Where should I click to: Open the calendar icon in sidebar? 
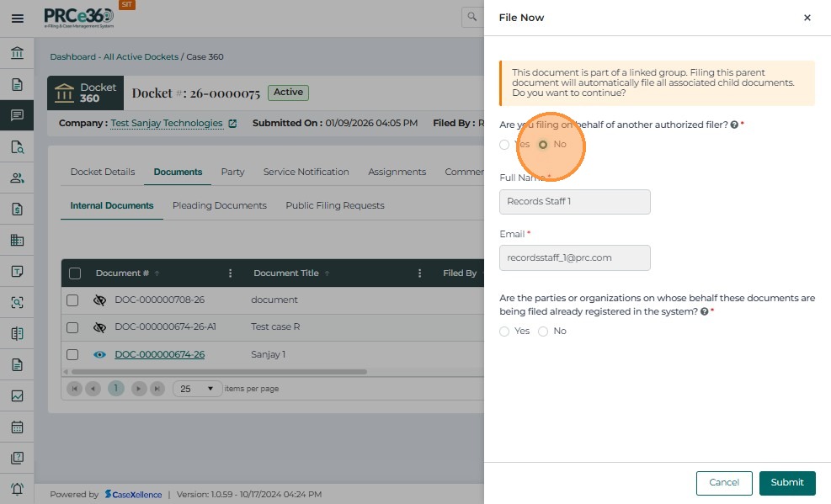[17, 427]
